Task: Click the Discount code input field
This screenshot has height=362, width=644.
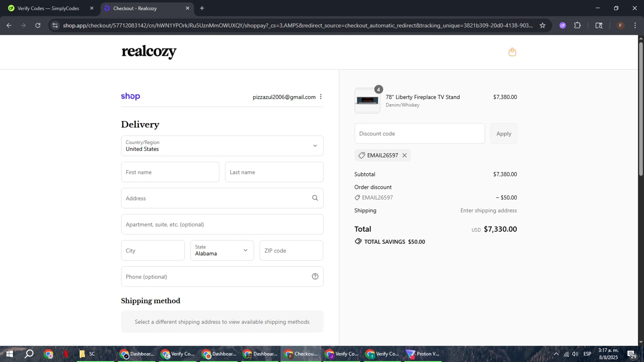Action: coord(419,133)
